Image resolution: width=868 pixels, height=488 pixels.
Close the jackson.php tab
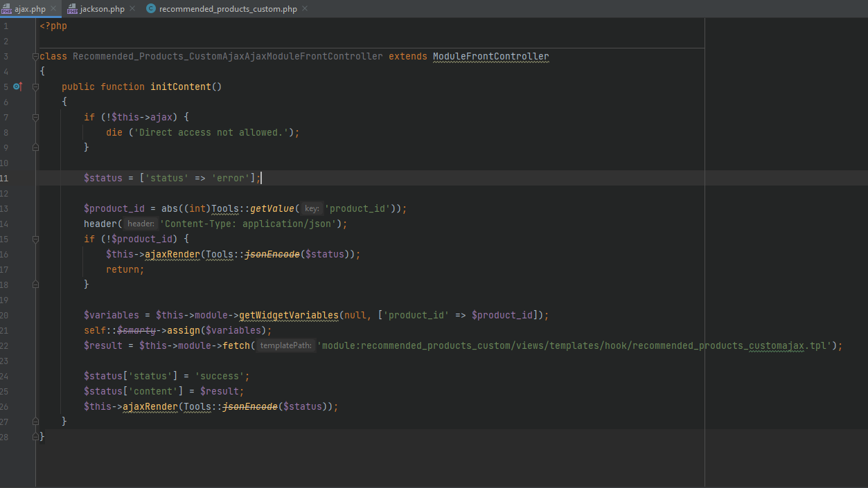(132, 9)
